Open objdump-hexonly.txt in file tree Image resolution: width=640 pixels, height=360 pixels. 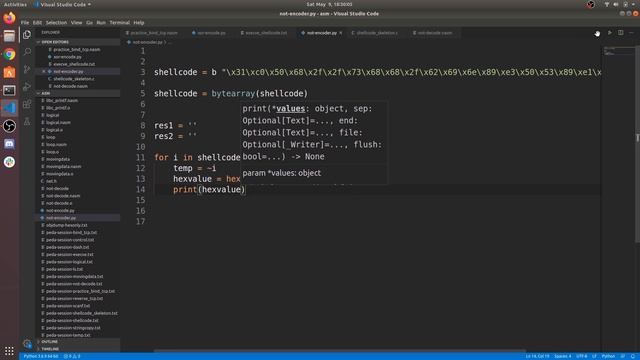point(66,225)
